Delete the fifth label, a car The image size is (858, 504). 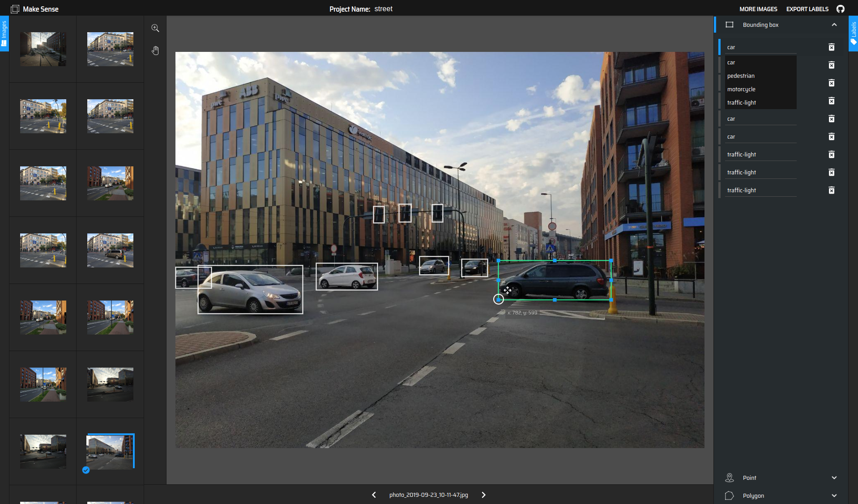click(x=832, y=119)
